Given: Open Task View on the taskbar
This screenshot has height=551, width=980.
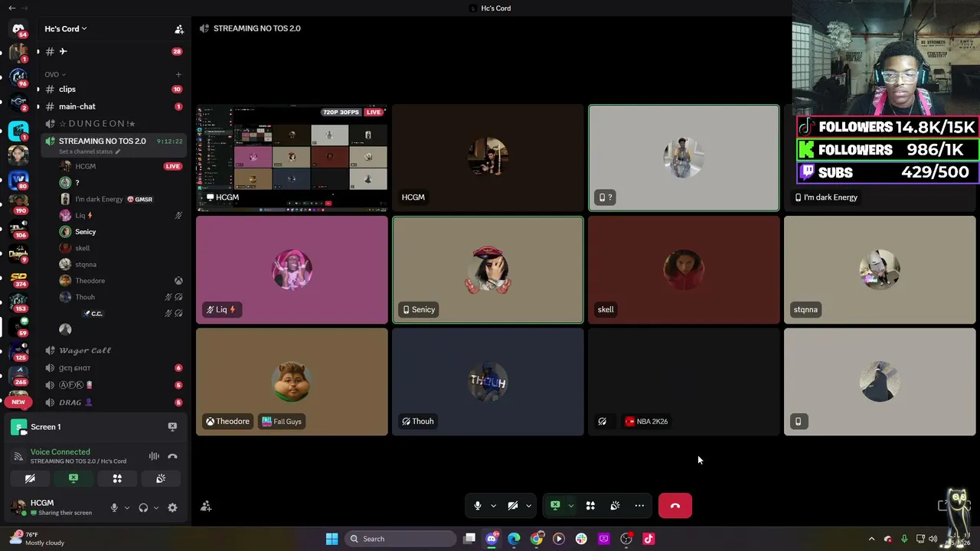Looking at the screenshot, I should point(469,539).
